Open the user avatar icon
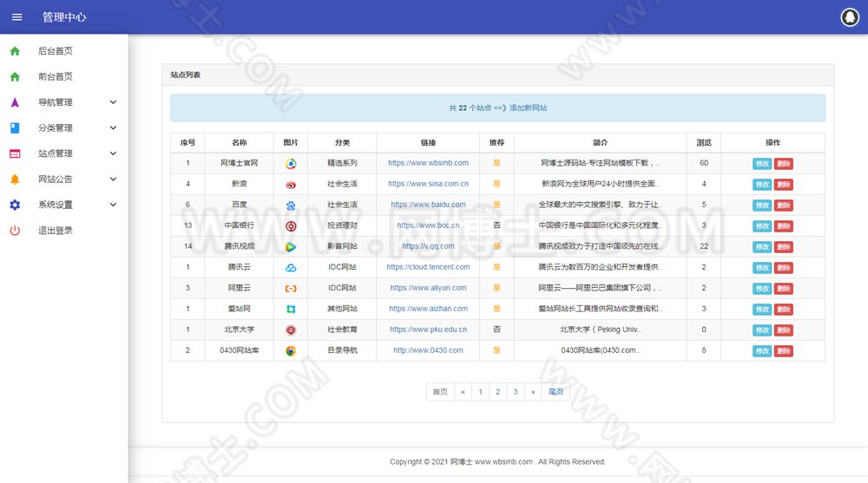This screenshot has width=868, height=483. coord(850,17)
